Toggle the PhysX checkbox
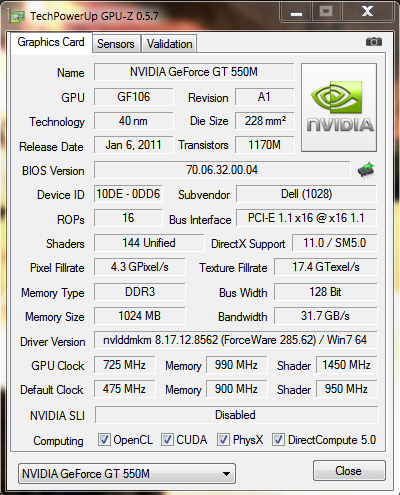The height and width of the screenshot is (495, 400). click(223, 440)
